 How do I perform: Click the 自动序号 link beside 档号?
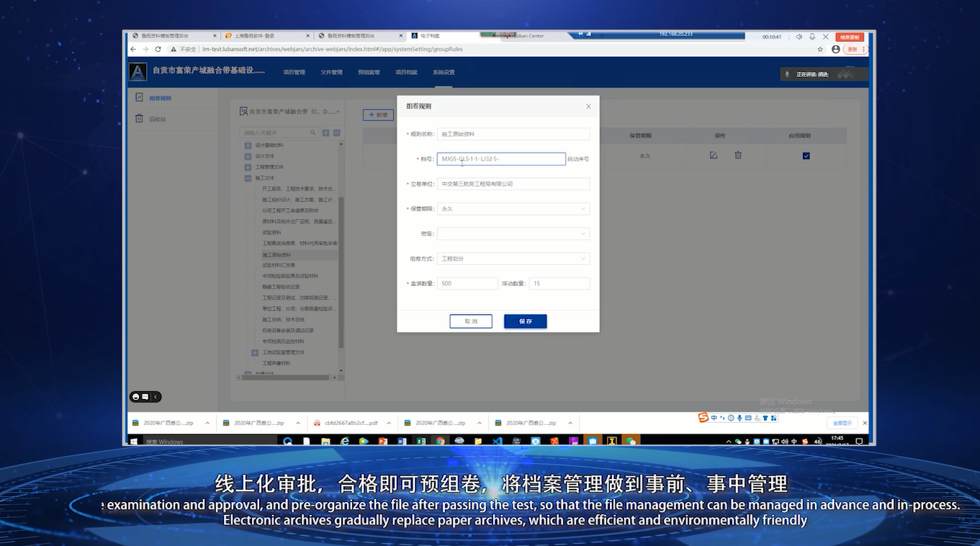tap(578, 159)
